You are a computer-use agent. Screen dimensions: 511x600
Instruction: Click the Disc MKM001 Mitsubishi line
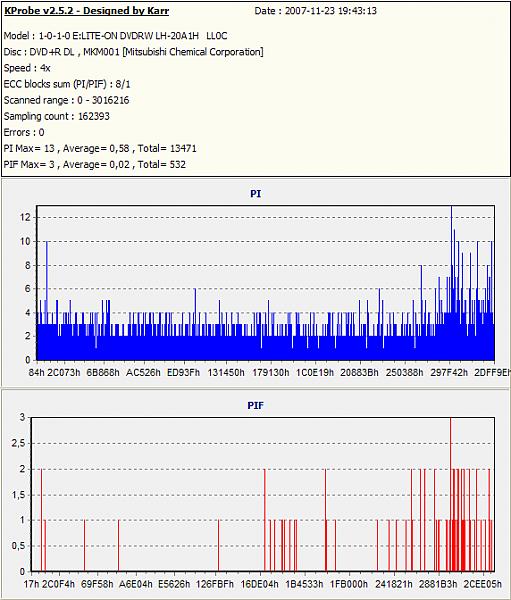point(134,52)
